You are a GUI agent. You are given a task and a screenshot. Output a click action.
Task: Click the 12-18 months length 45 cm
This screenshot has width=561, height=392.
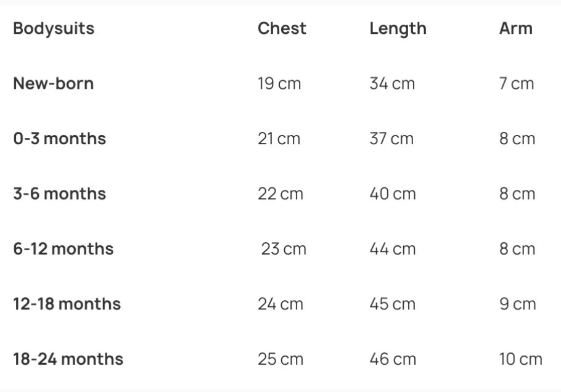tap(393, 304)
